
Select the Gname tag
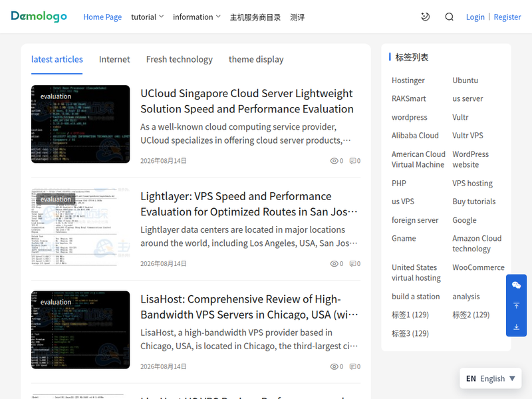404,239
